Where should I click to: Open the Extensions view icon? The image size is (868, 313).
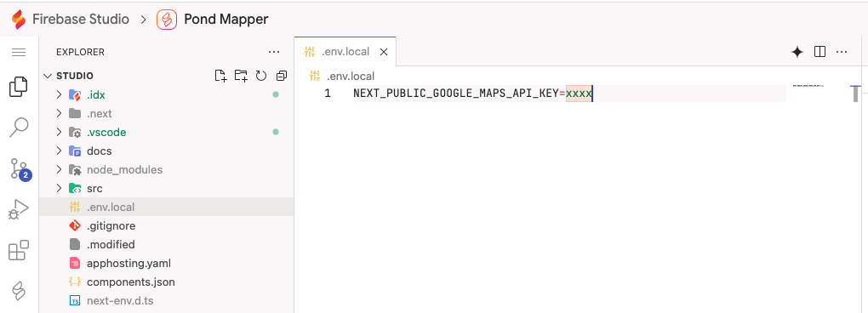tap(19, 250)
